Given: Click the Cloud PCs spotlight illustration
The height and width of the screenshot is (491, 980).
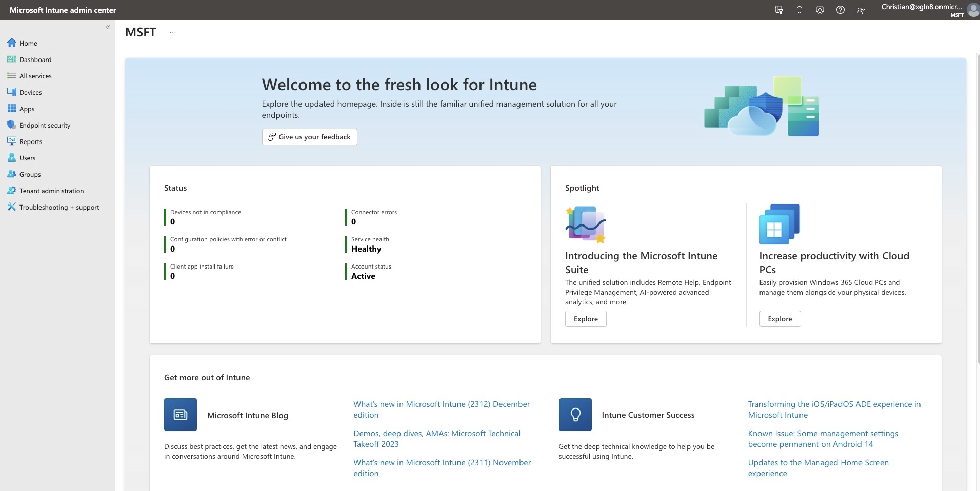Looking at the screenshot, I should point(779,224).
